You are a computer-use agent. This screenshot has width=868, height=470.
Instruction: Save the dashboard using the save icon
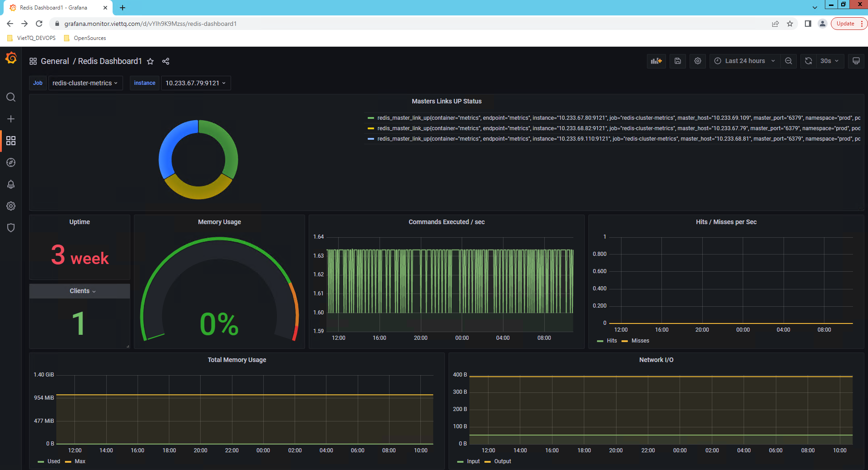pos(677,61)
